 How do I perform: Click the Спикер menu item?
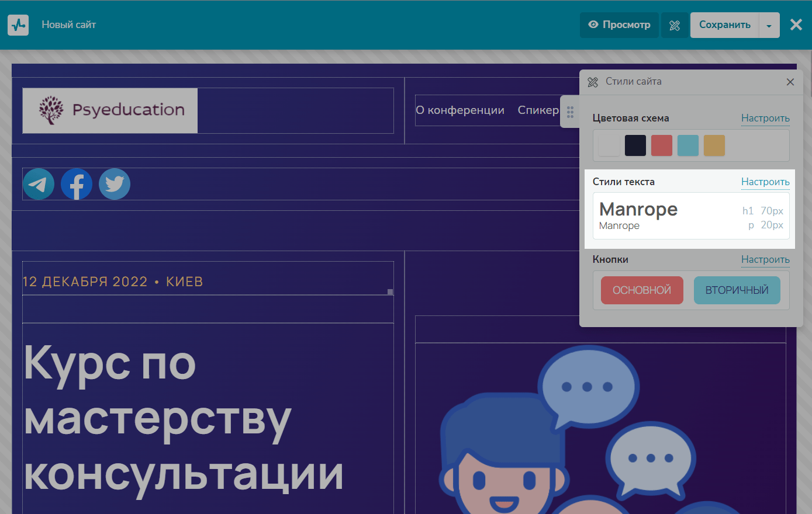coord(538,110)
